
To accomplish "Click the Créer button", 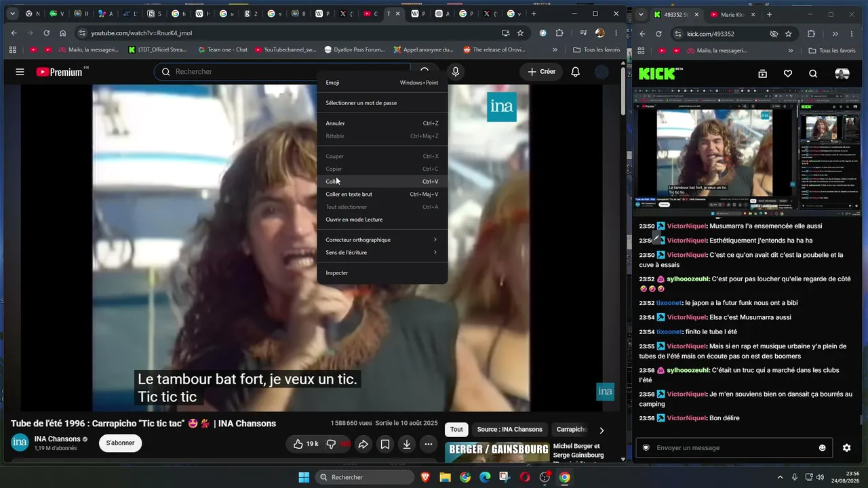I will pos(541,72).
